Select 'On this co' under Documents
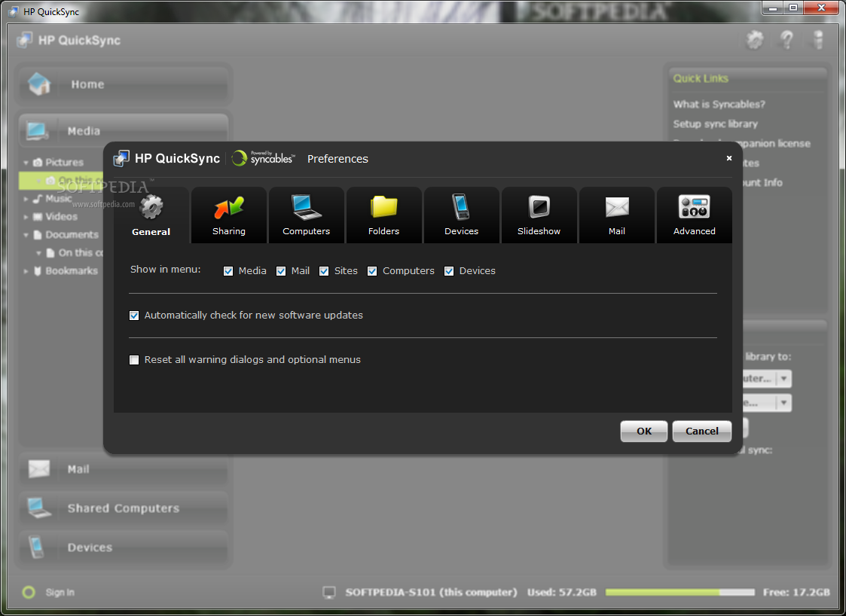 tap(81, 253)
